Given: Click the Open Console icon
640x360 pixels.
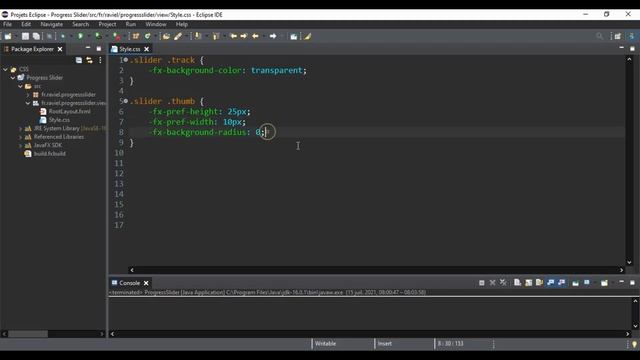Looking at the screenshot, I should click(x=604, y=282).
